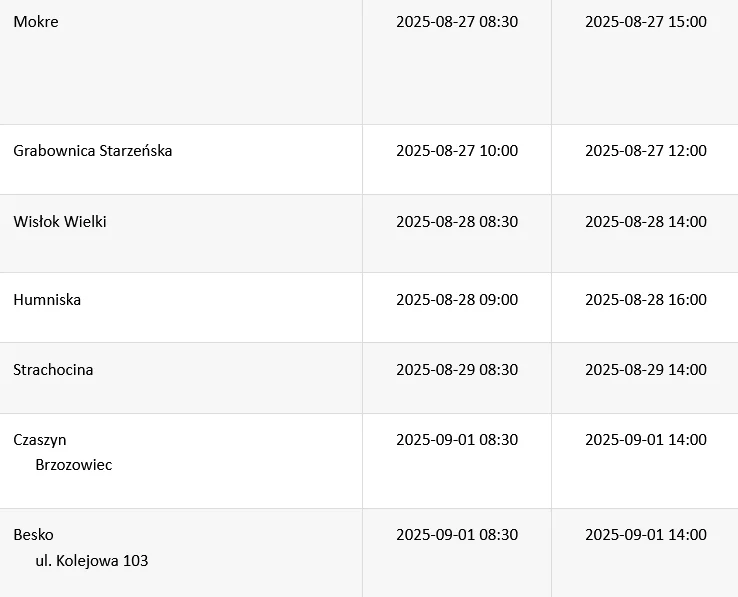Select the Brzozowiec sub-entry under Czaszyn
Image resolution: width=738 pixels, height=597 pixels.
74,465
